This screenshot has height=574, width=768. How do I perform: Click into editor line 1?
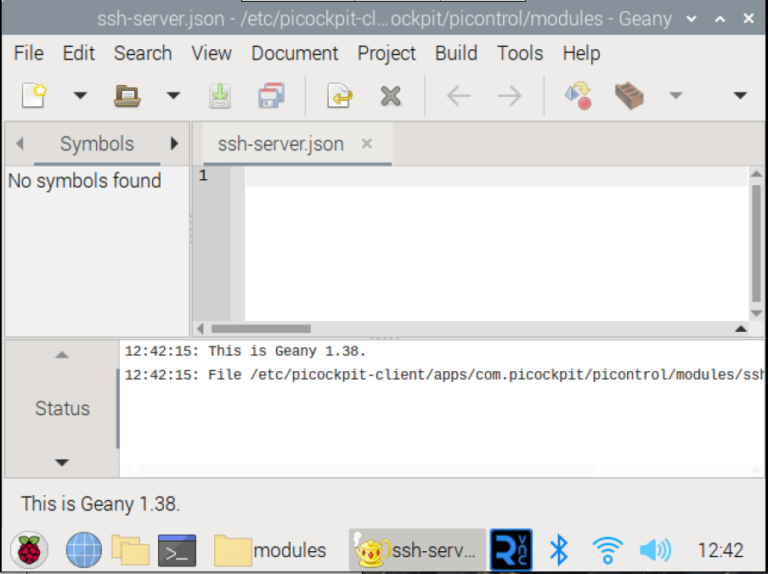[496, 176]
